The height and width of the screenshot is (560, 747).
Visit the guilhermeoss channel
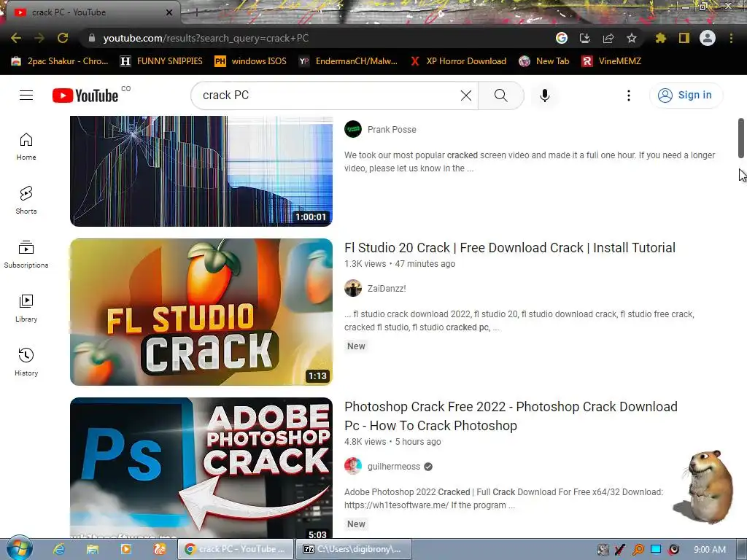(393, 467)
